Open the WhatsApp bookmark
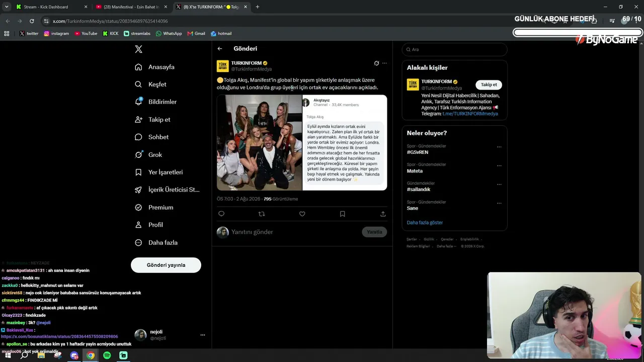Image resolution: width=644 pixels, height=362 pixels. tap(169, 34)
